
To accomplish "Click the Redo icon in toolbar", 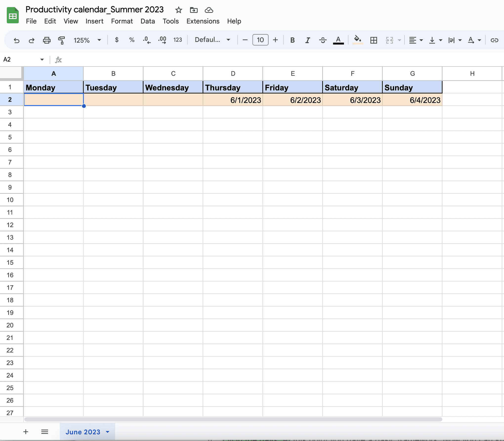I will tap(31, 40).
